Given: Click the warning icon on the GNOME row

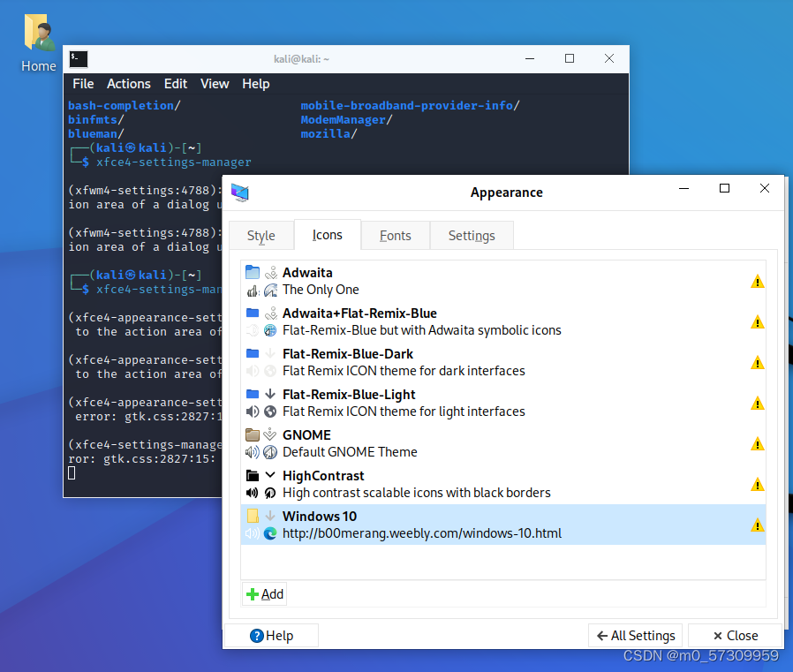Looking at the screenshot, I should pyautogui.click(x=757, y=443).
